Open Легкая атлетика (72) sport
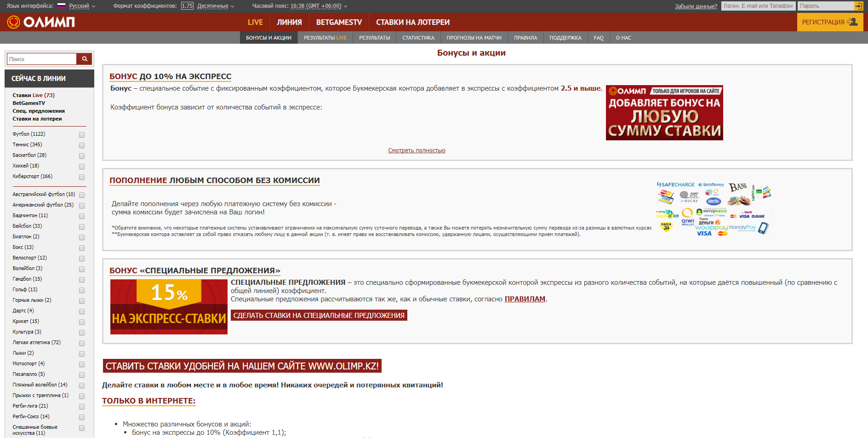 pos(36,342)
